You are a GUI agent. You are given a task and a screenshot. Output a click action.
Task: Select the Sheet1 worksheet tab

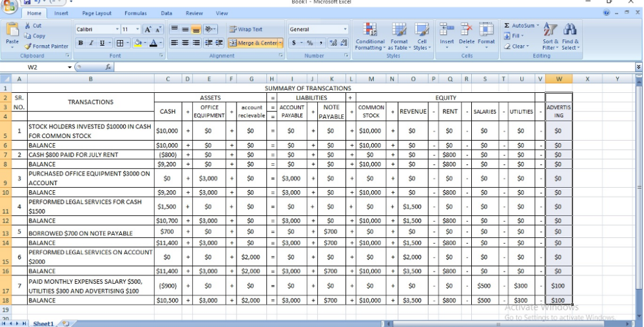[43, 323]
